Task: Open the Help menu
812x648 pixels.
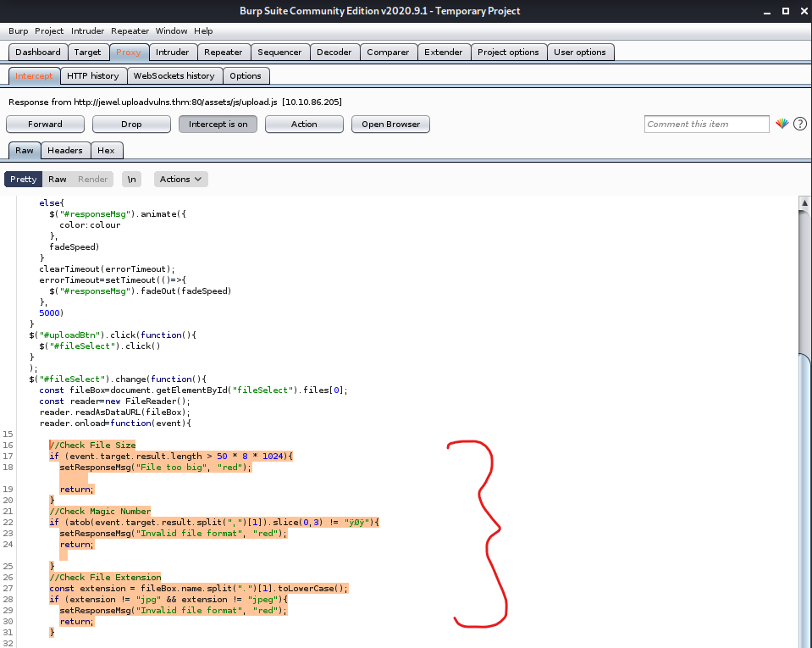Action: [x=203, y=31]
